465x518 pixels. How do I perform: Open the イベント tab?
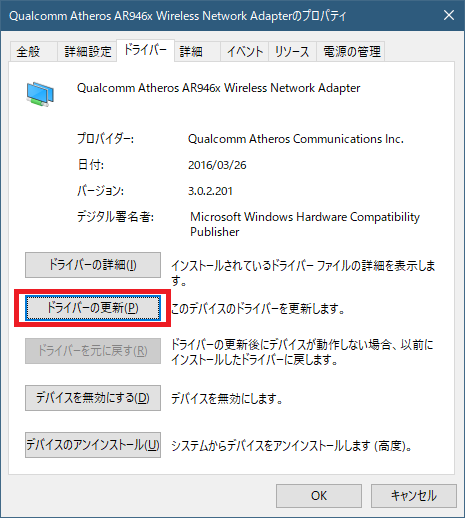[x=244, y=52]
